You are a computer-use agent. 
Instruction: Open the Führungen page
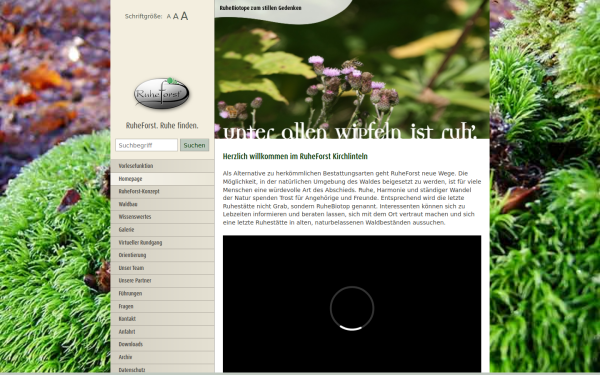point(162,293)
